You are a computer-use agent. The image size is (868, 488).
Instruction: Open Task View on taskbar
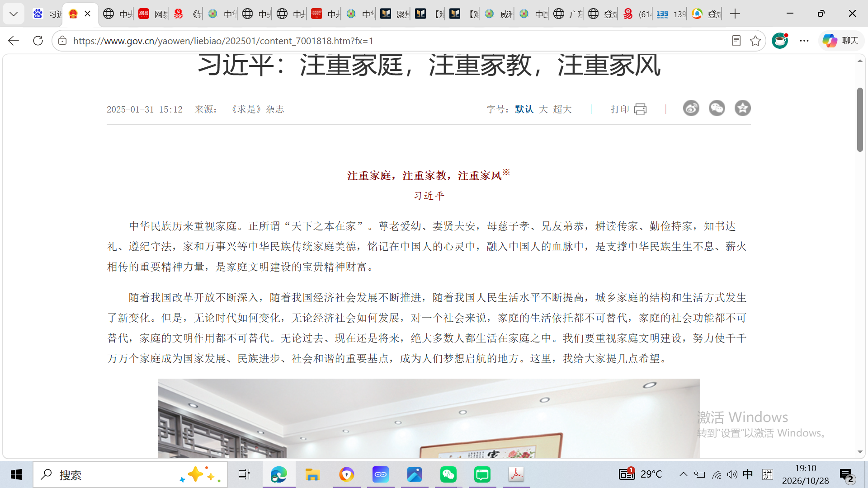(244, 474)
